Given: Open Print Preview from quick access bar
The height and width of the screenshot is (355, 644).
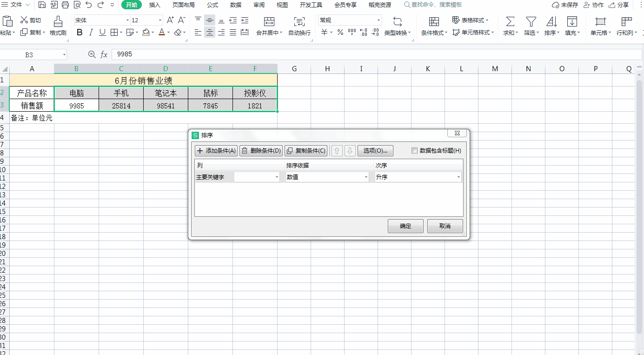Looking at the screenshot, I should coord(77,5).
